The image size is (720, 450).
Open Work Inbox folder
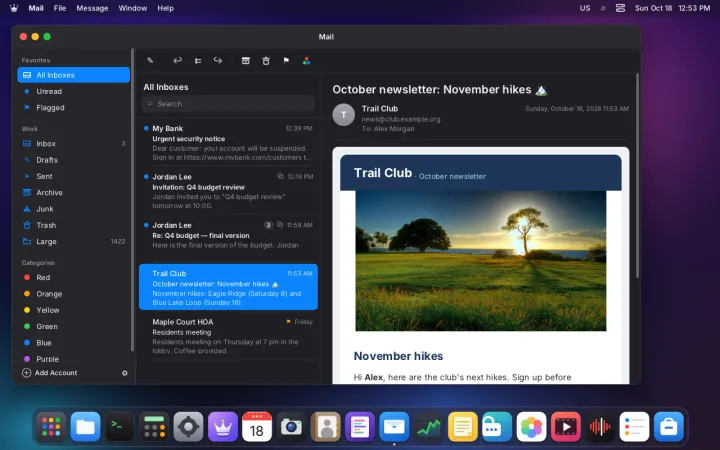(x=73, y=144)
